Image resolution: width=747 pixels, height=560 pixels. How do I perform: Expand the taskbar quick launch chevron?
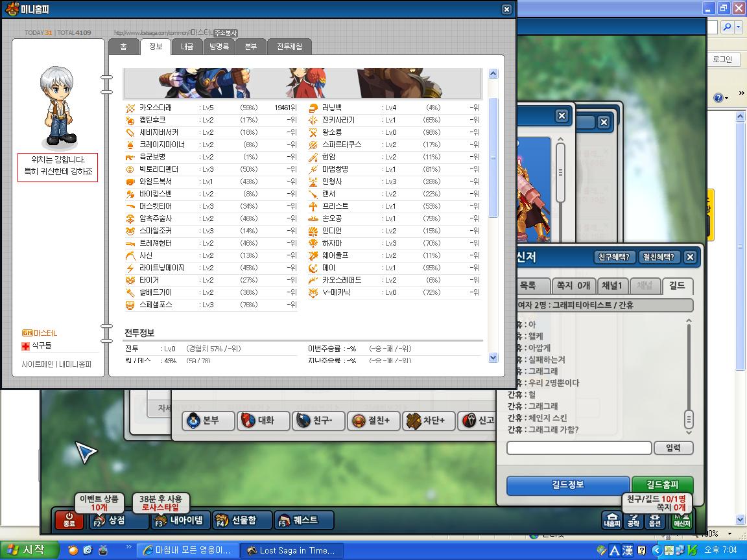(x=128, y=548)
